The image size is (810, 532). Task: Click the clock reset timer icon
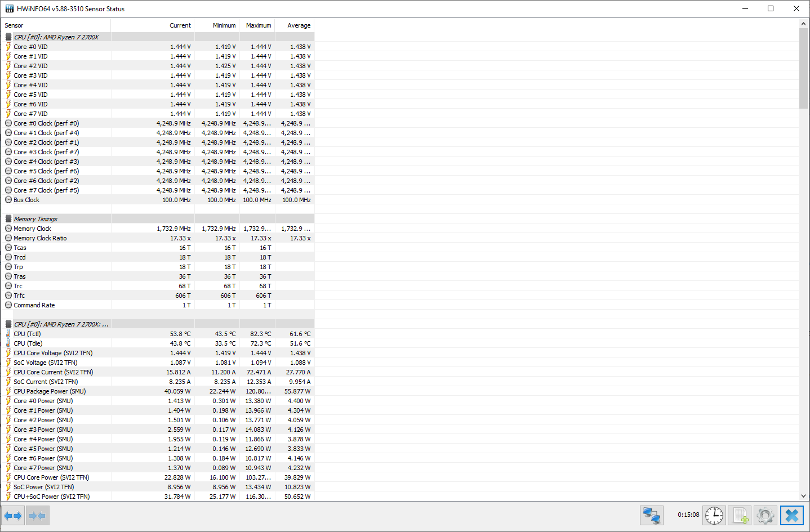tap(714, 515)
